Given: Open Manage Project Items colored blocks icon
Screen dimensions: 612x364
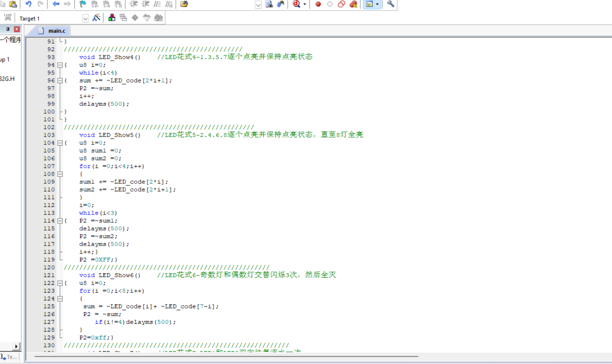Looking at the screenshot, I should coord(112,18).
